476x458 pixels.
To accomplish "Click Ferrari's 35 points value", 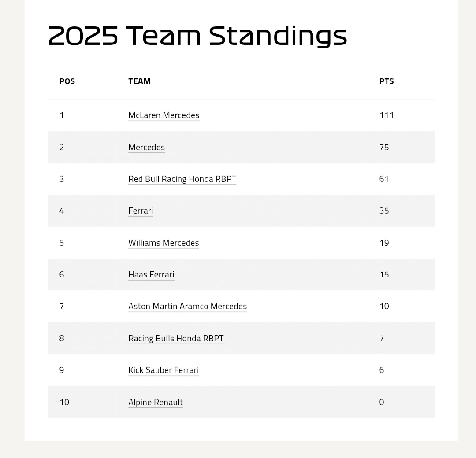I will pyautogui.click(x=384, y=211).
